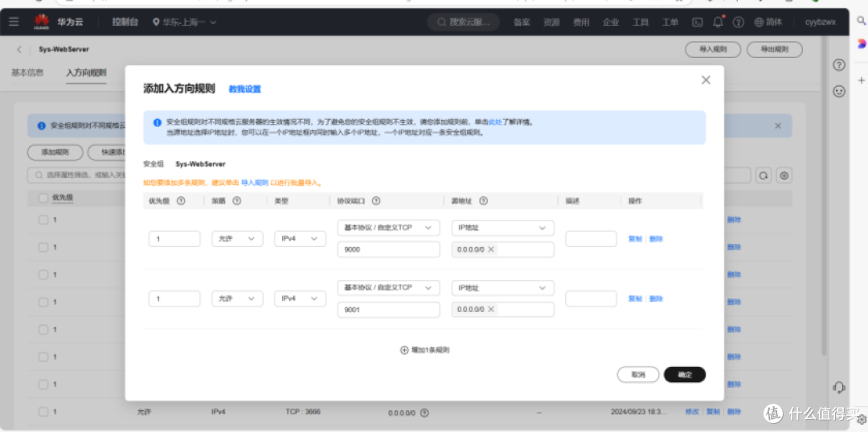Open the 工单 menu item
This screenshot has height=432, width=868.
point(670,23)
